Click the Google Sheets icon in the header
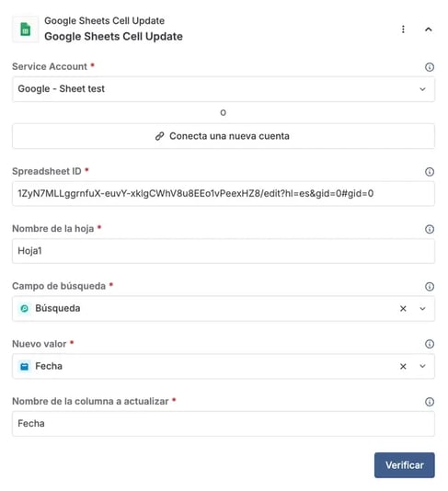The image size is (448, 491). tap(26, 29)
